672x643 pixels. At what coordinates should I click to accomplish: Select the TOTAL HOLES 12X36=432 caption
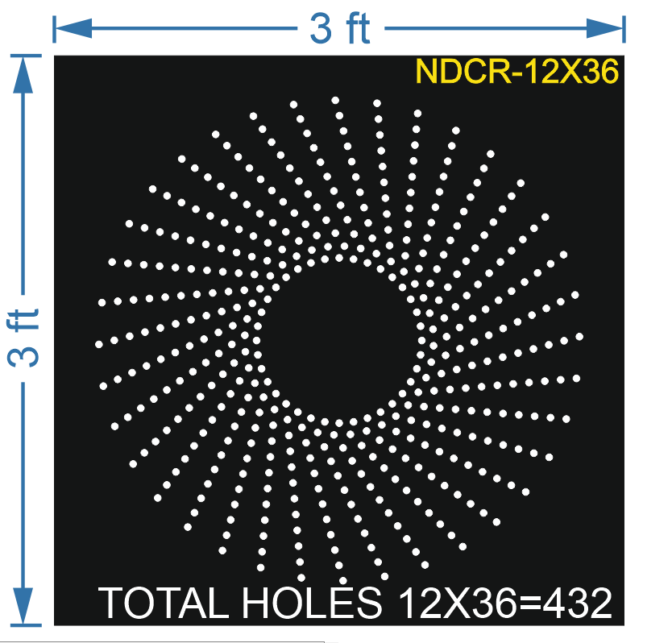(355, 603)
